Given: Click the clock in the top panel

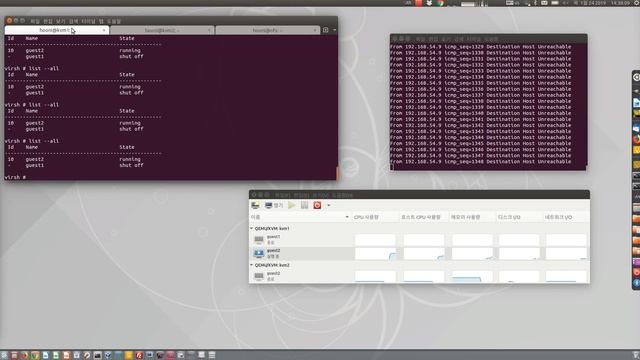Looking at the screenshot, I should tap(620, 3).
